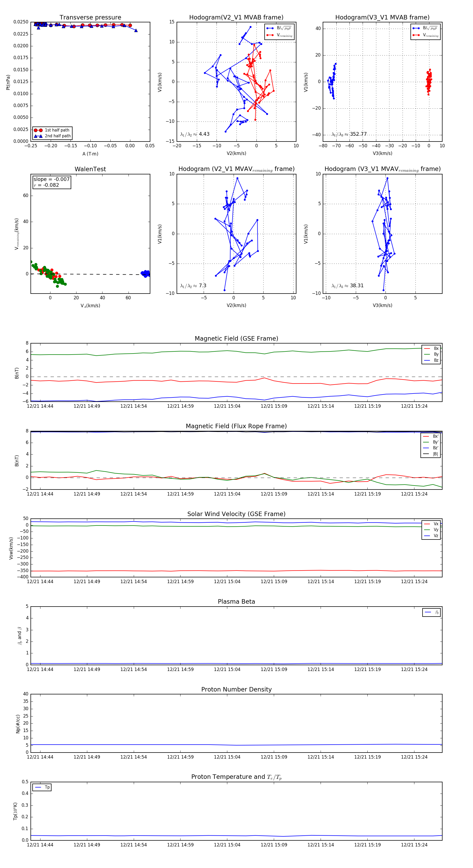Click the 'Magnetic Field (GSE Frame)' title

click(236, 338)
